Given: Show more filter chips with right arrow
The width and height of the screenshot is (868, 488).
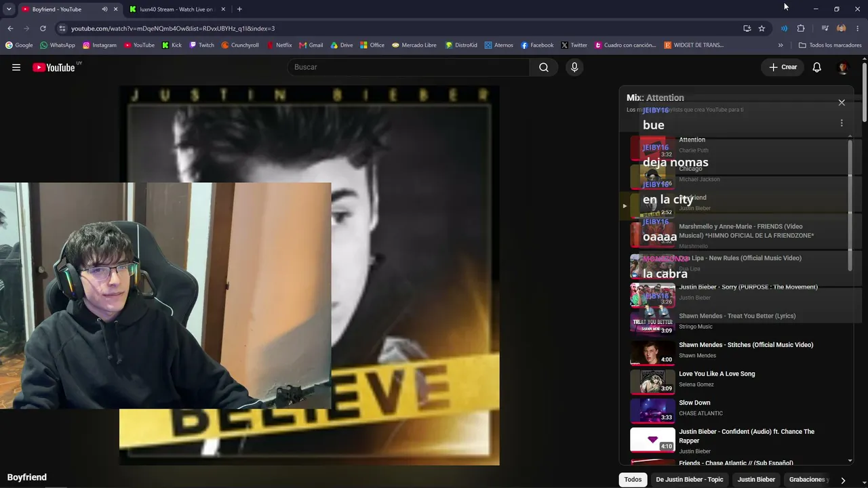Looking at the screenshot, I should pos(843,480).
